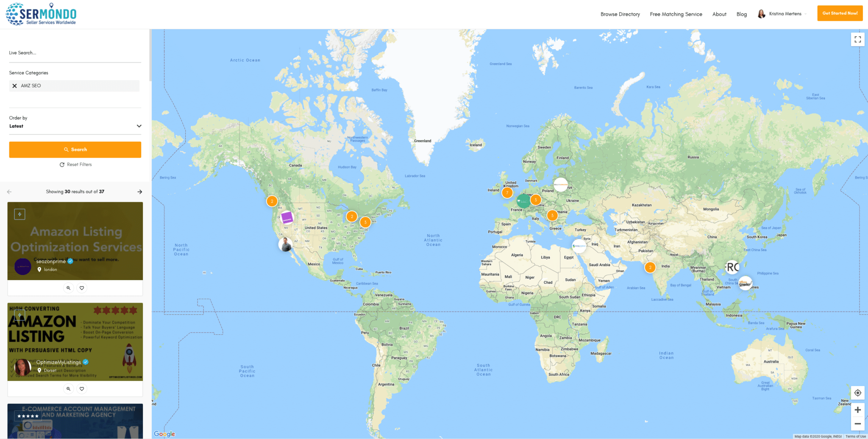Bookmark the seozonprime listing with heart
Viewport: 868px width, 439px height.
pos(82,288)
